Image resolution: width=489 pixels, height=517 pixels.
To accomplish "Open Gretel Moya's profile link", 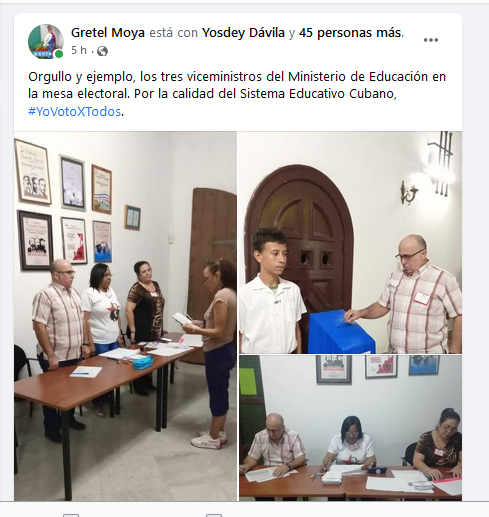I will click(108, 33).
